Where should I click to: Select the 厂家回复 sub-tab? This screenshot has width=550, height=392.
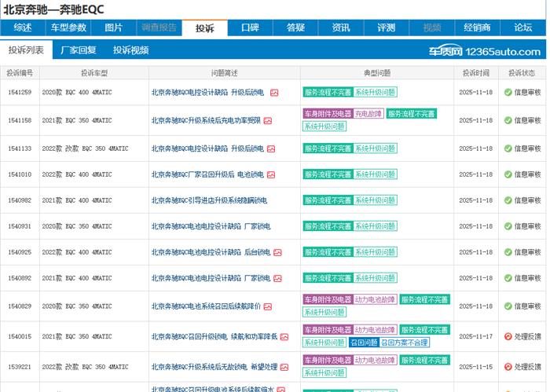(79, 50)
